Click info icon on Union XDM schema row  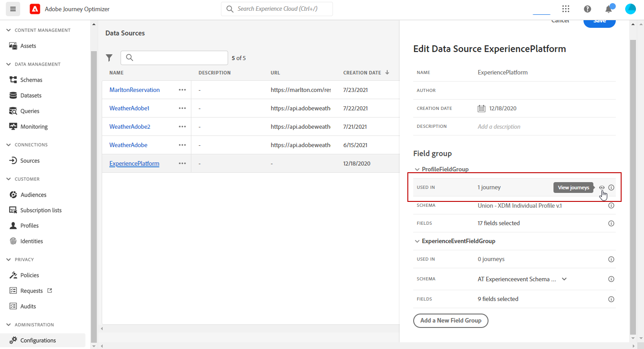point(611,205)
